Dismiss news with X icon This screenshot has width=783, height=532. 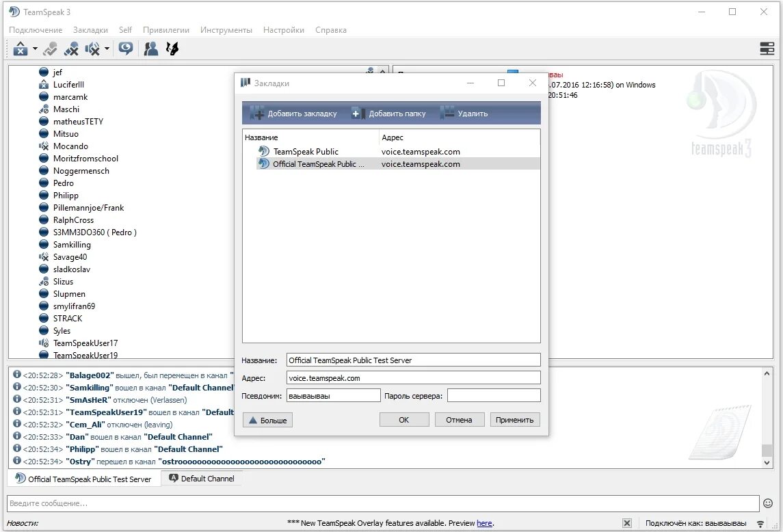point(627,523)
